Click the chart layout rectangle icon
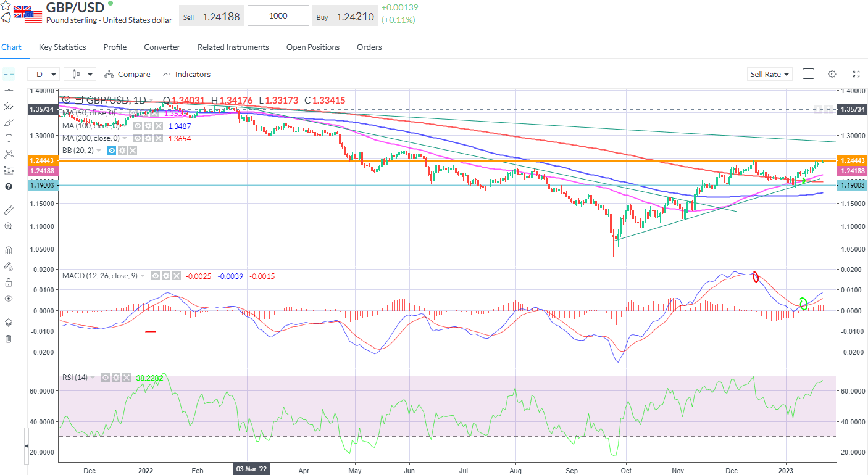The height and width of the screenshot is (475, 868). pos(808,74)
